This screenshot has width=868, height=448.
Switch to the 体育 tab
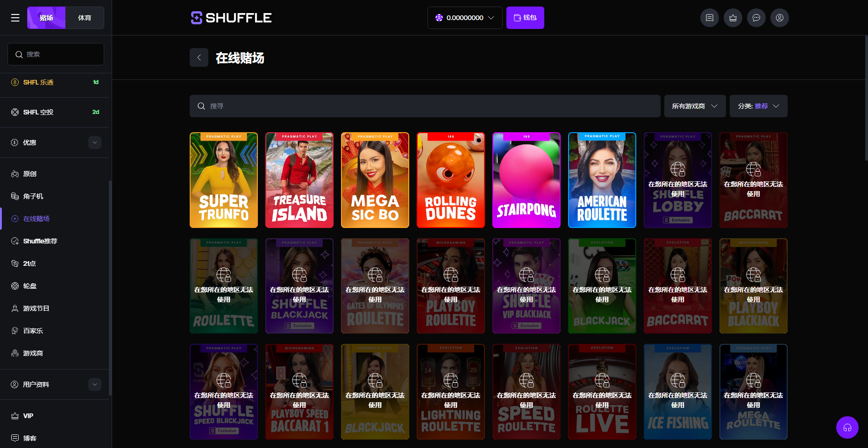pos(85,18)
